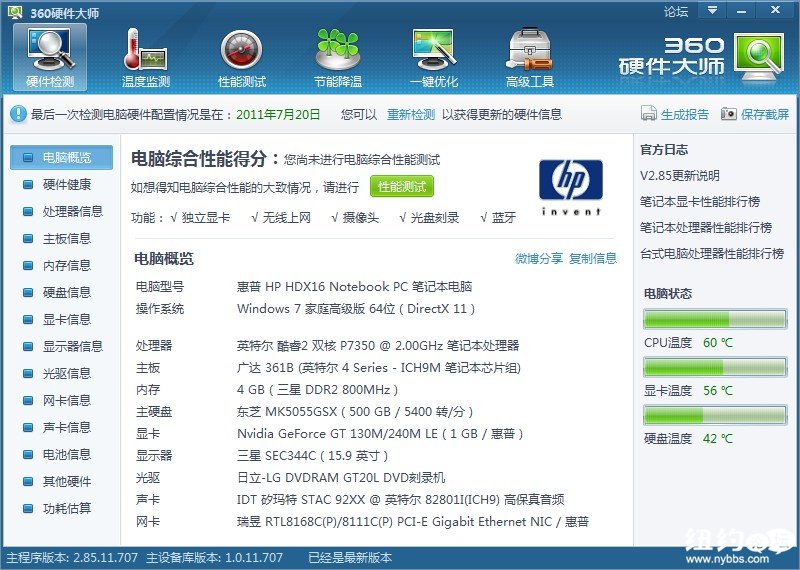Viewport: 800px width, 570px height.
Task: Click the 生成报告 printer icon
Action: point(648,113)
